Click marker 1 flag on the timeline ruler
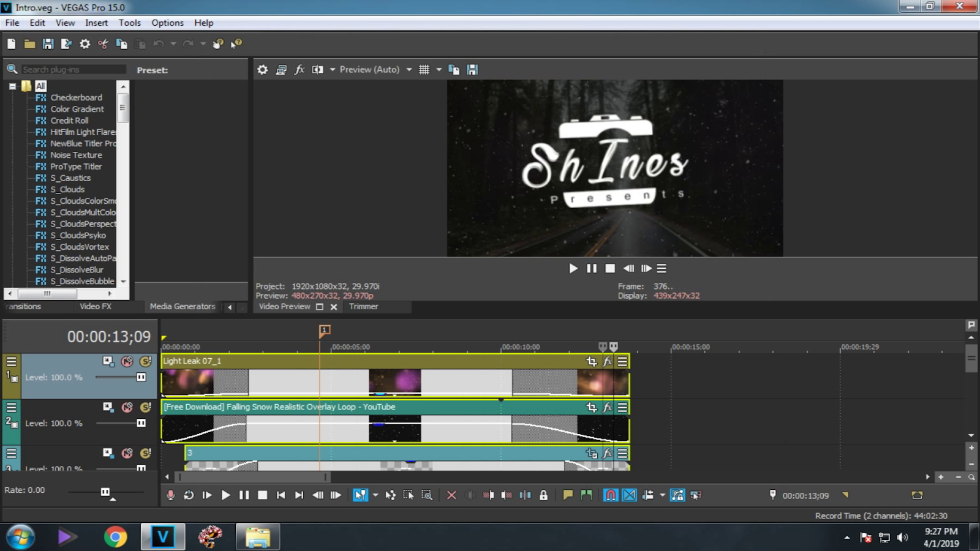Screen dimensions: 980x551 (325, 331)
